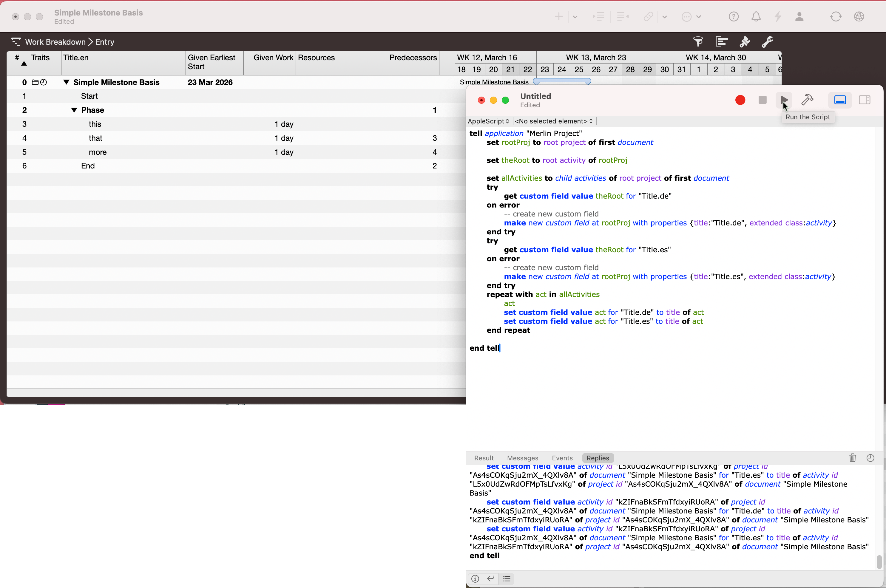Image resolution: width=886 pixels, height=588 pixels.
Task: Click the Predecessors column header
Action: [x=413, y=63]
